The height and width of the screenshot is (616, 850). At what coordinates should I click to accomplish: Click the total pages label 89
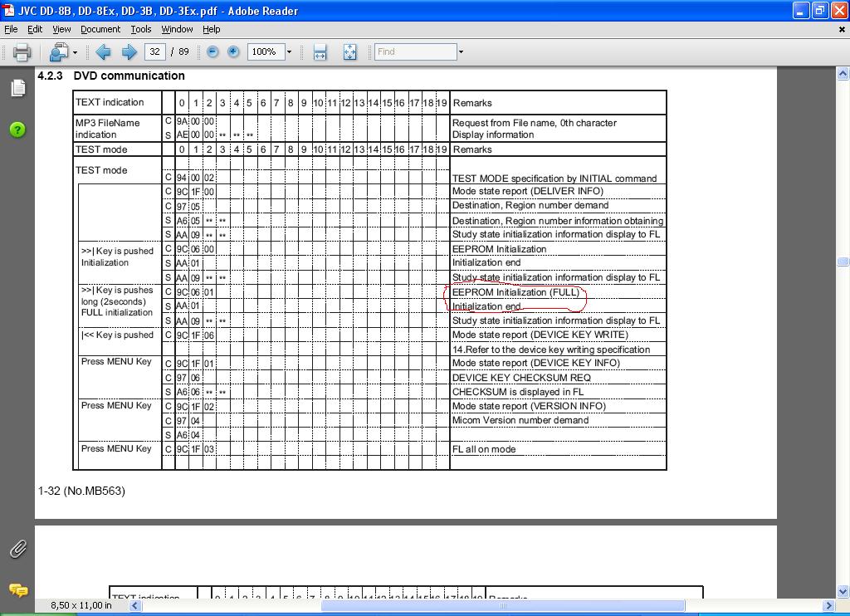183,51
